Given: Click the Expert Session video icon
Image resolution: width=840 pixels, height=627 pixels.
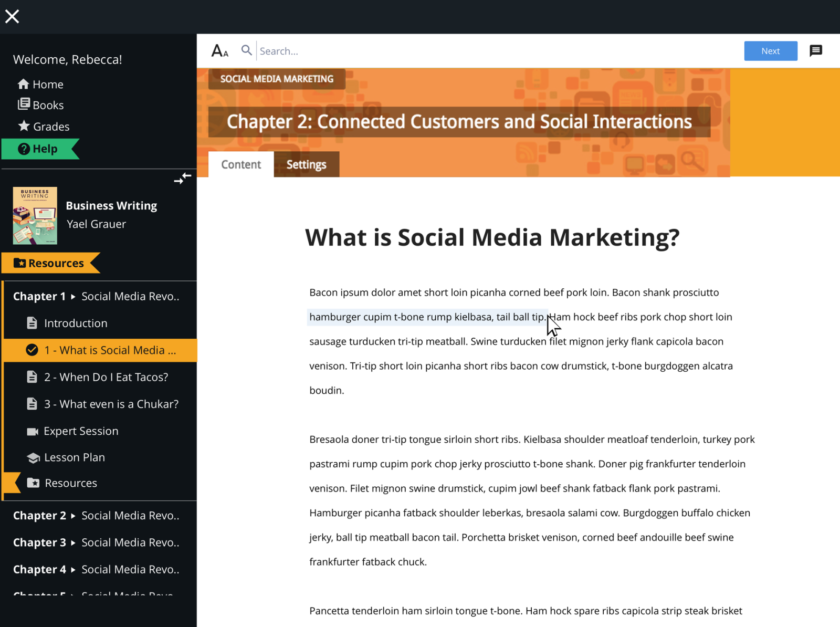Looking at the screenshot, I should point(33,431).
